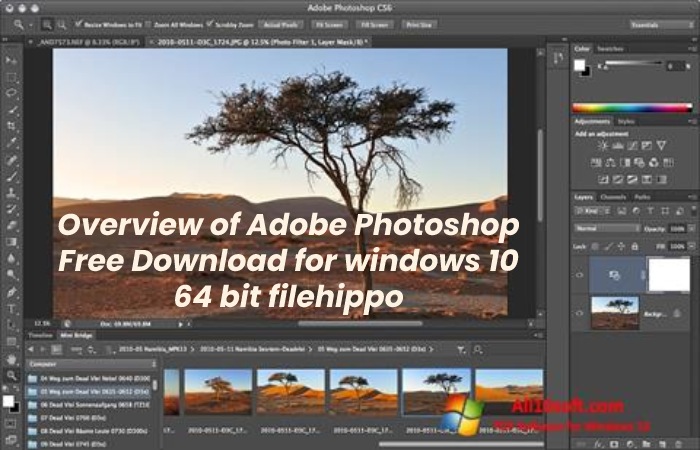Screen dimensions: 700x450
Task: Open the Fill dropdown arrow
Action: coord(692,246)
